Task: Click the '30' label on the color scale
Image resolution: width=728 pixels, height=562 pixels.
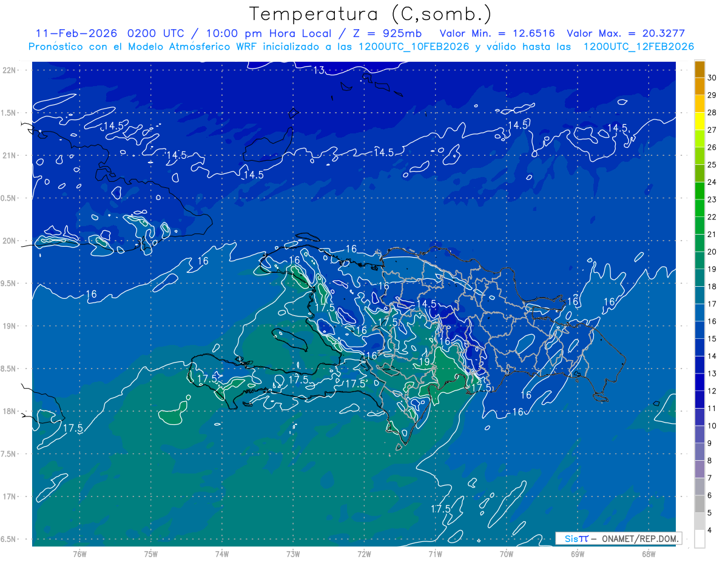Action: coord(712,78)
